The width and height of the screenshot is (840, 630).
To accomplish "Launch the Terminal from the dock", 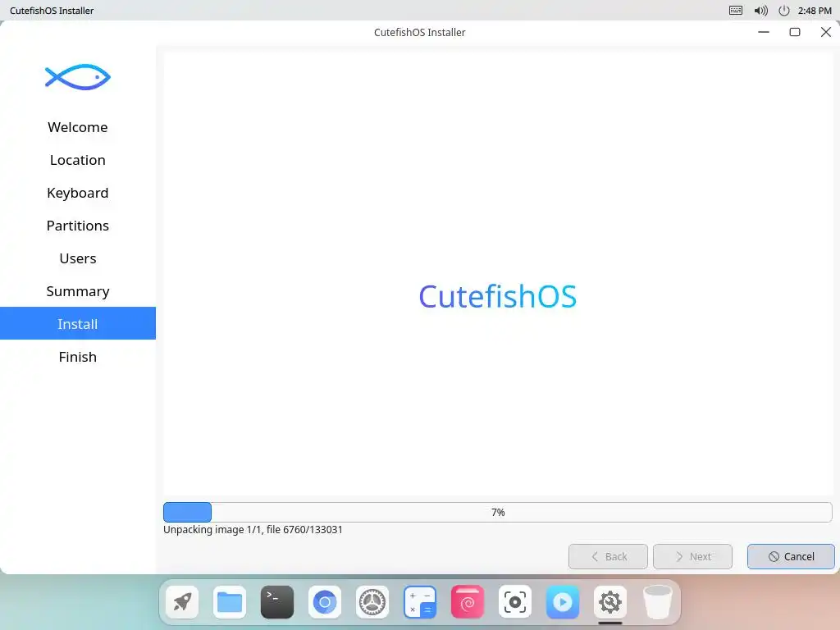I will 277,602.
